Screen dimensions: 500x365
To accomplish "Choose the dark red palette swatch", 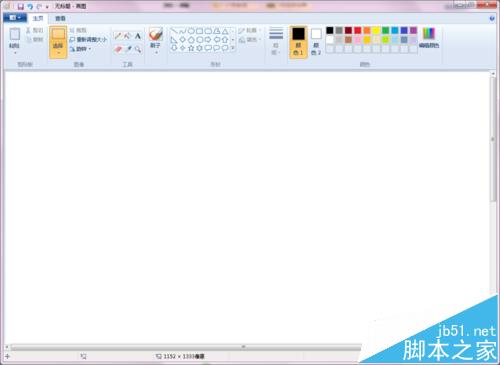I will (x=348, y=31).
